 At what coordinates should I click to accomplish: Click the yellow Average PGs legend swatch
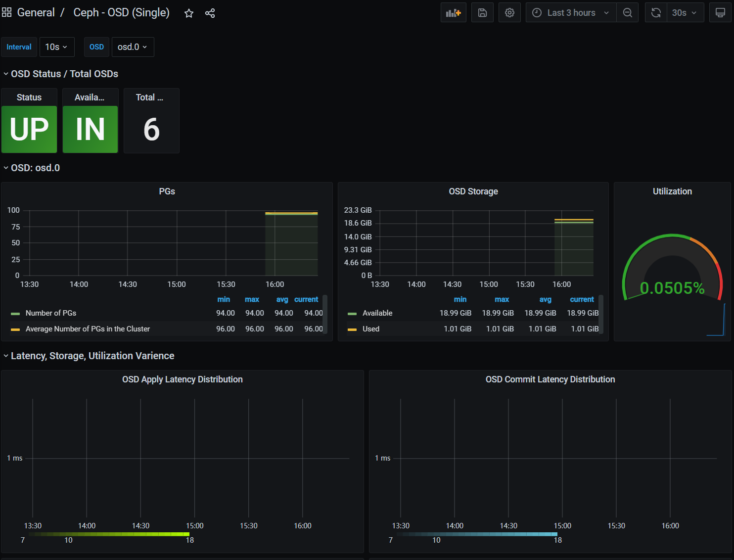(x=15, y=329)
